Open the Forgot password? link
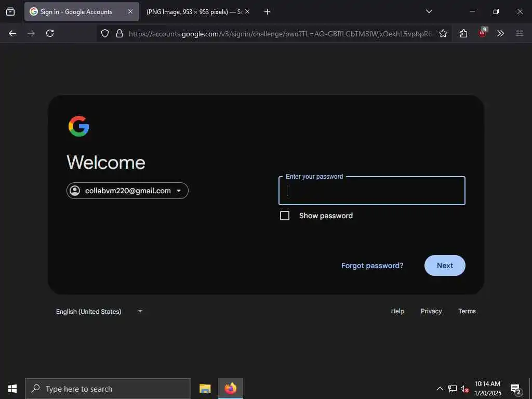The width and height of the screenshot is (532, 399). pos(372,265)
